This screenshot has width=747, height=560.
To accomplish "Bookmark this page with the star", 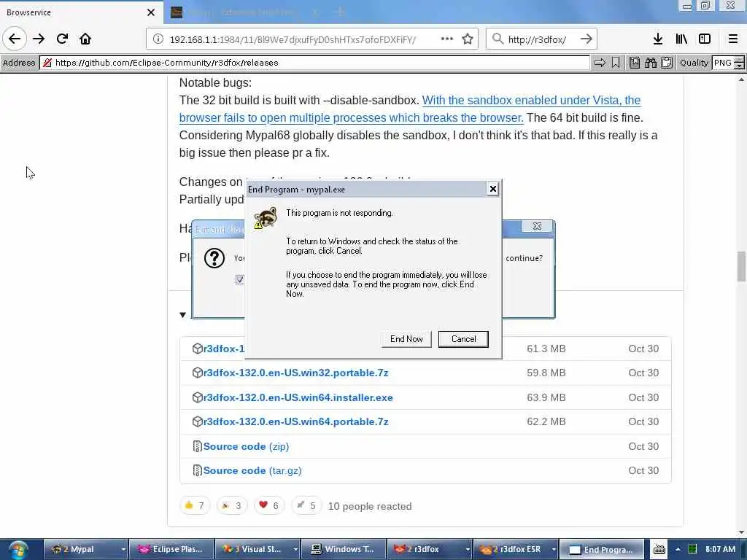I will coord(468,39).
